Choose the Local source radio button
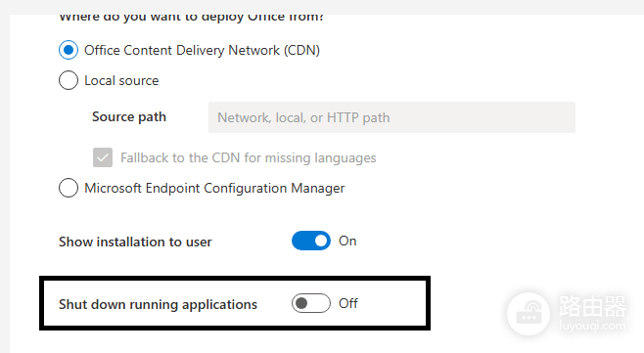The height and width of the screenshot is (353, 644). point(69,80)
